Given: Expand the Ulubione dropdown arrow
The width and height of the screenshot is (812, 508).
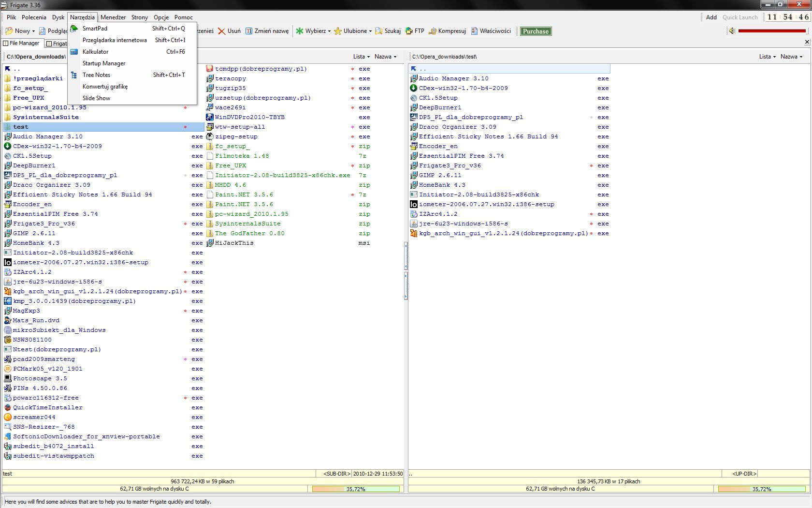Looking at the screenshot, I should pos(370,31).
